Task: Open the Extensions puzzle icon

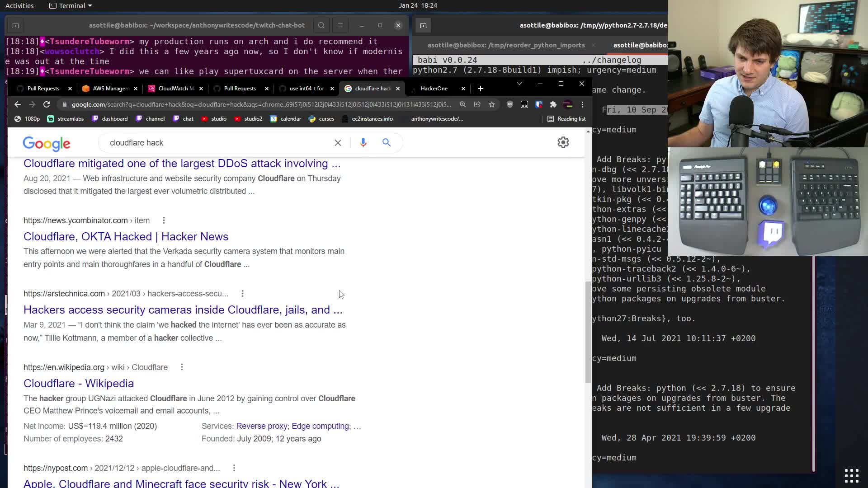Action: point(553,104)
